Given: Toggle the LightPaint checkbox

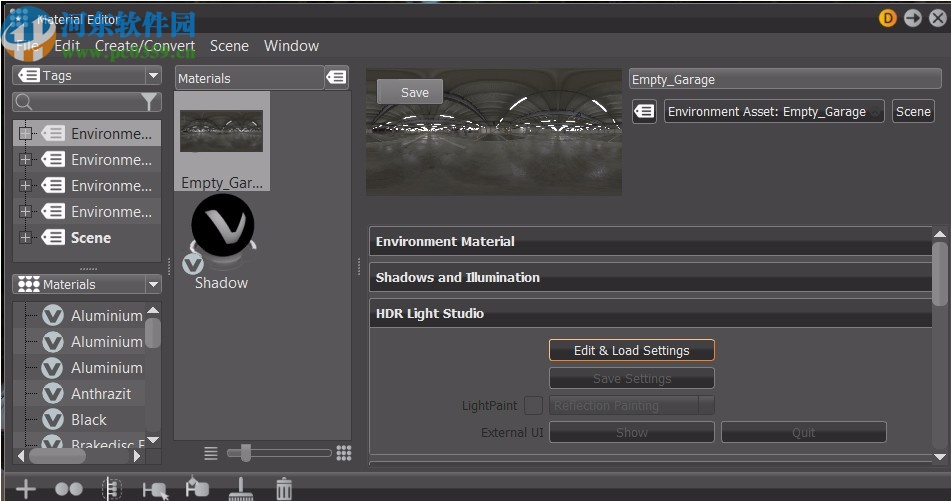Looking at the screenshot, I should 533,405.
